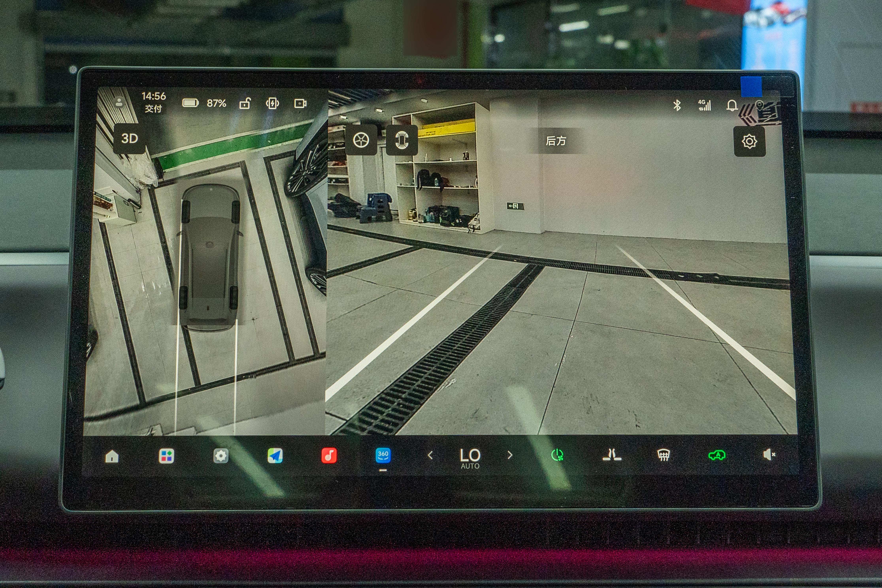The height and width of the screenshot is (588, 882).
Task: Increase temperature with the right arrow
Action: click(510, 455)
